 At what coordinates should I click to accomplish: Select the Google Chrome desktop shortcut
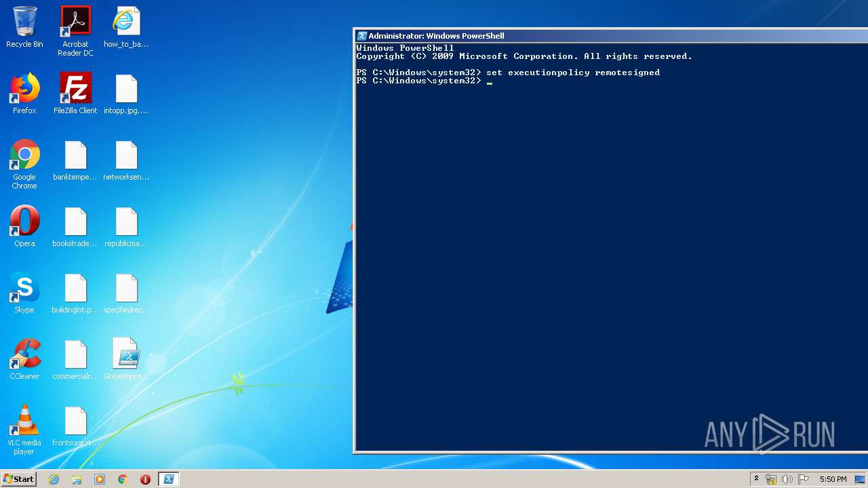(24, 164)
